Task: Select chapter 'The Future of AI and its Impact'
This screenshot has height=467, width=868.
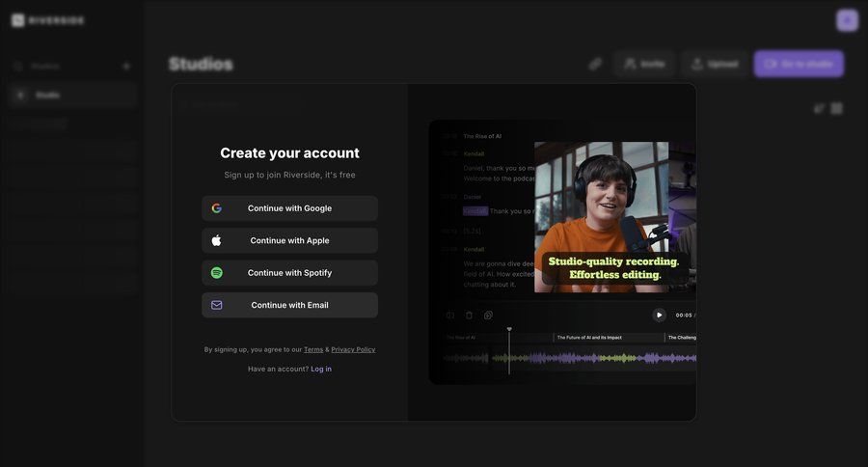Action: [589, 338]
